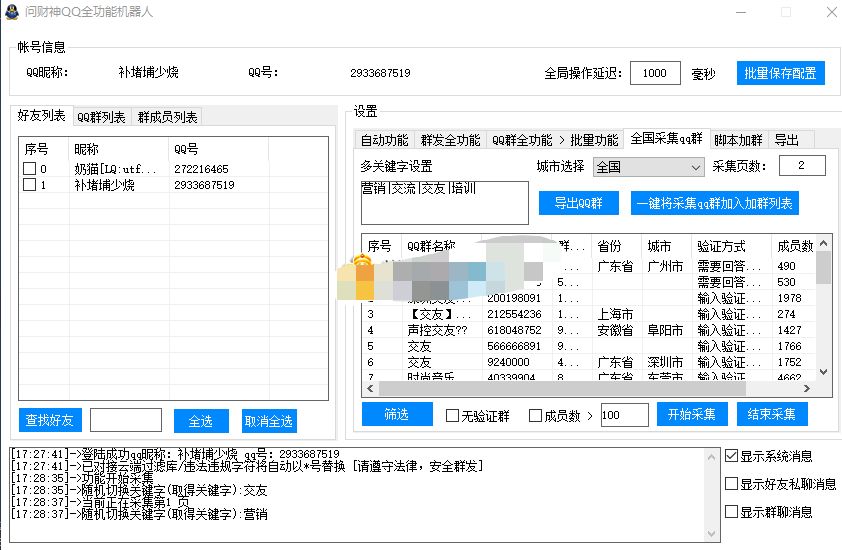Screen dimensions: 842x550
Task: Open the 群发全功能 settings tab
Action: [450, 140]
